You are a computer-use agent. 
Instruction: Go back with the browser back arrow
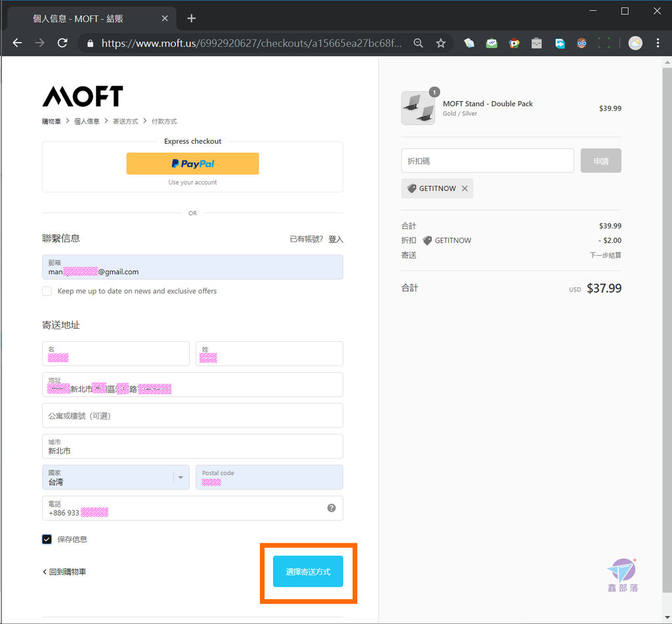pyautogui.click(x=17, y=43)
